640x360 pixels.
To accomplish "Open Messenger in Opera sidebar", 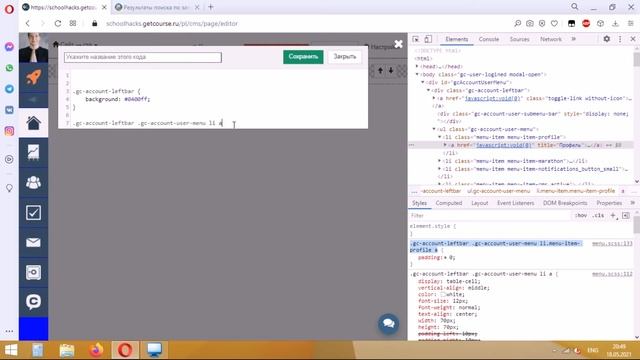I will (x=9, y=47).
